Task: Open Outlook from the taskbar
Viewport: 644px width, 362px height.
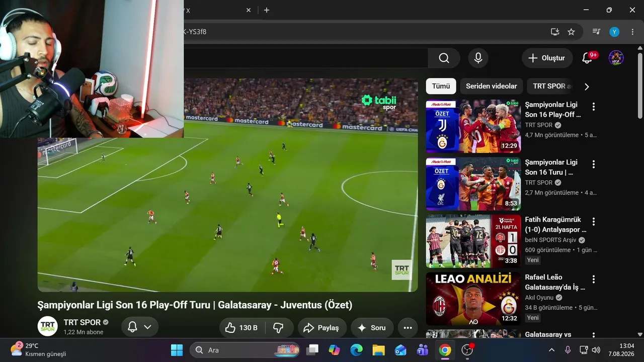Action: [x=400, y=350]
